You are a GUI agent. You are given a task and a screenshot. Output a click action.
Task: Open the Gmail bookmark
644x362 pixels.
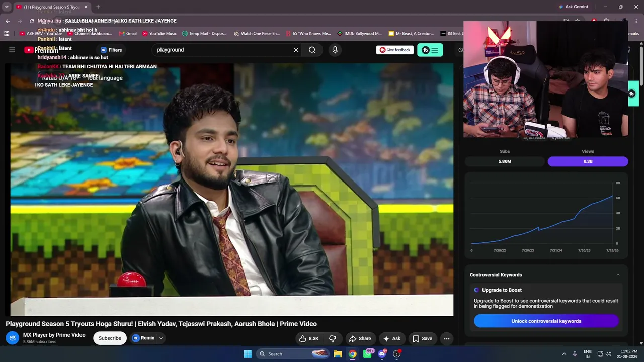coord(128,34)
